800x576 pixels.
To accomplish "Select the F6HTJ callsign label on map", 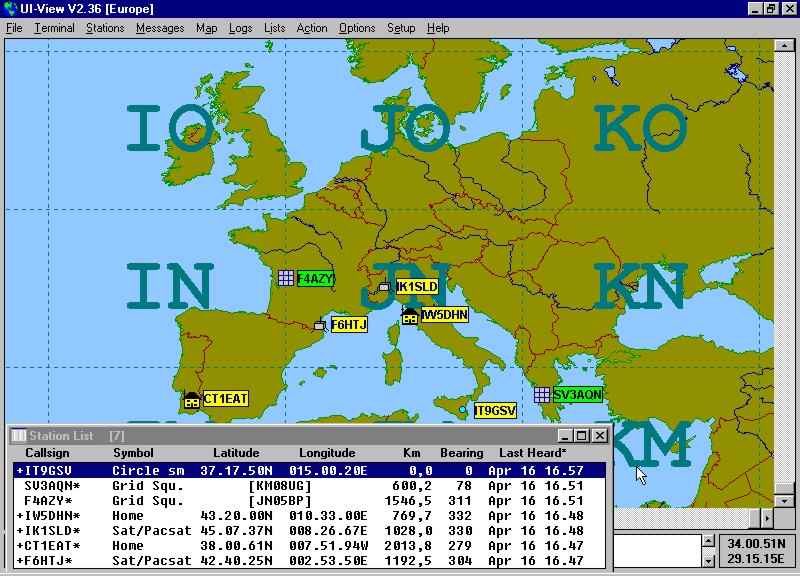I will tap(349, 324).
